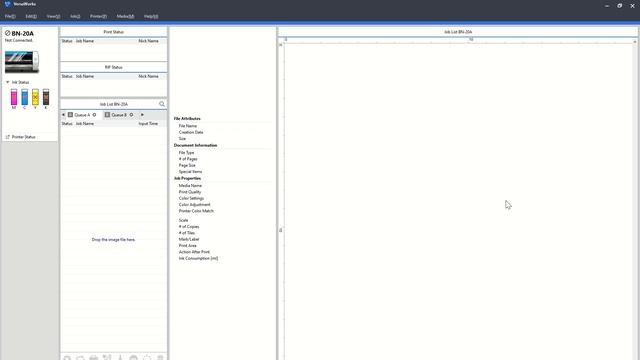Click the Queue B folder icon
Image resolution: width=640 pixels, height=360 pixels.
pos(107,115)
